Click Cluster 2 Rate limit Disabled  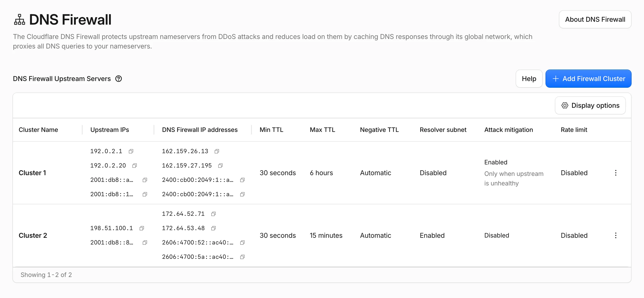pyautogui.click(x=574, y=235)
